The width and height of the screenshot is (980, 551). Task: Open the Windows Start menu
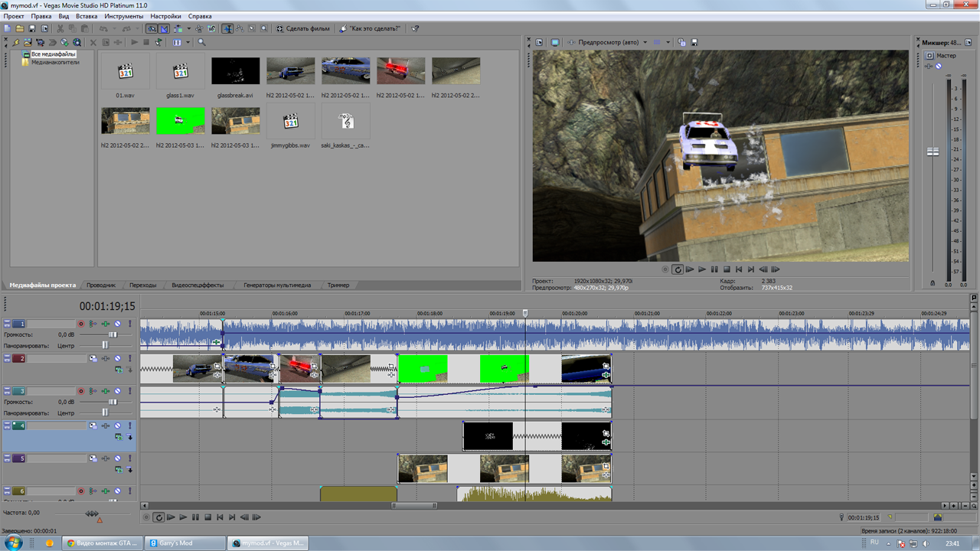[x=15, y=543]
